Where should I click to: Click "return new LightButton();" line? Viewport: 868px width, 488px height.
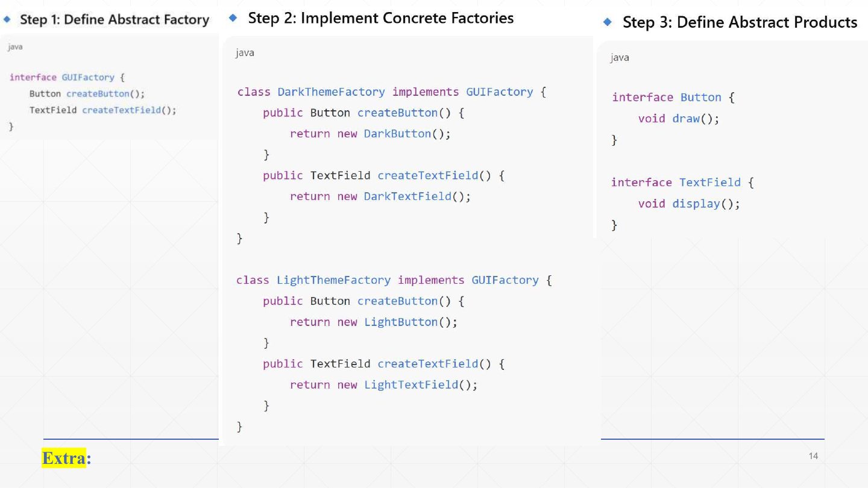(374, 322)
